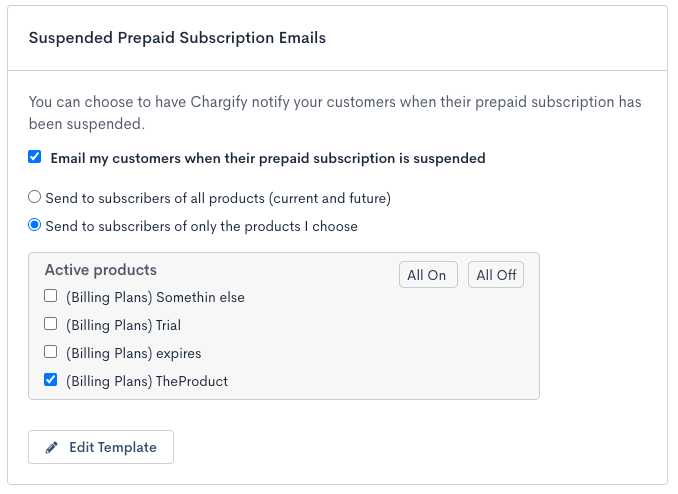
Task: Open the Edit Template button text
Action: (112, 447)
